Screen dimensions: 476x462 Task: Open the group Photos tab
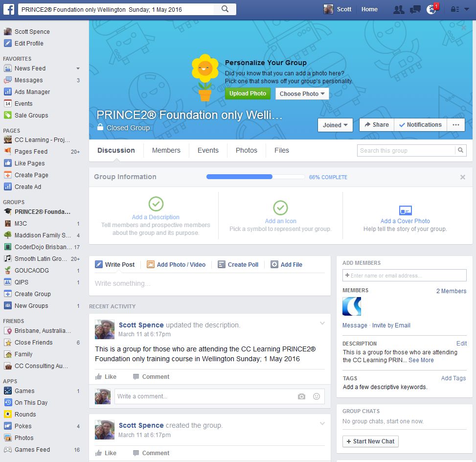(x=247, y=150)
